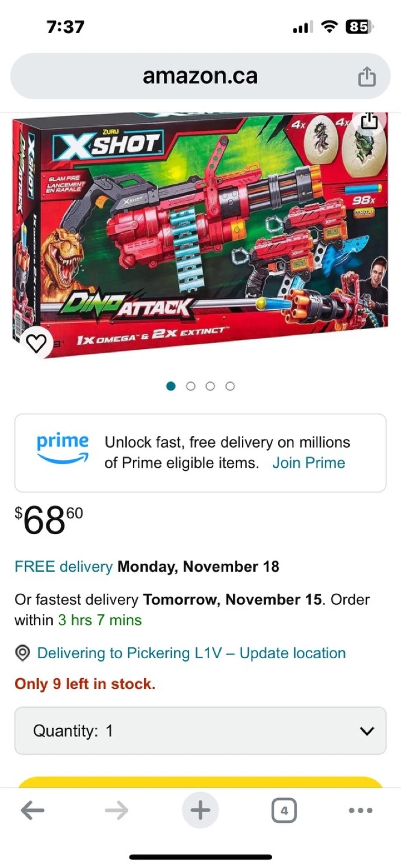Open the browser three-dots menu
The image size is (401, 868).
point(361,811)
